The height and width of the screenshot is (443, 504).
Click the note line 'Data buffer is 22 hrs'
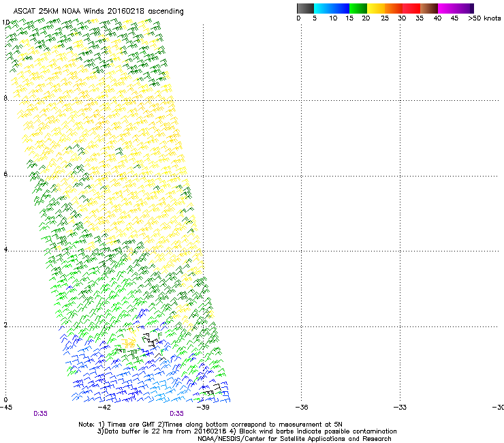tap(247, 431)
